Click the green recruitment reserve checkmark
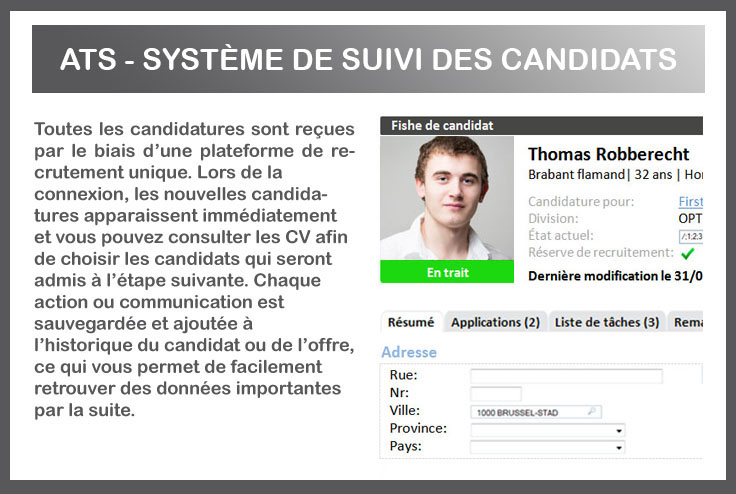Image resolution: width=736 pixels, height=494 pixels. [x=687, y=253]
